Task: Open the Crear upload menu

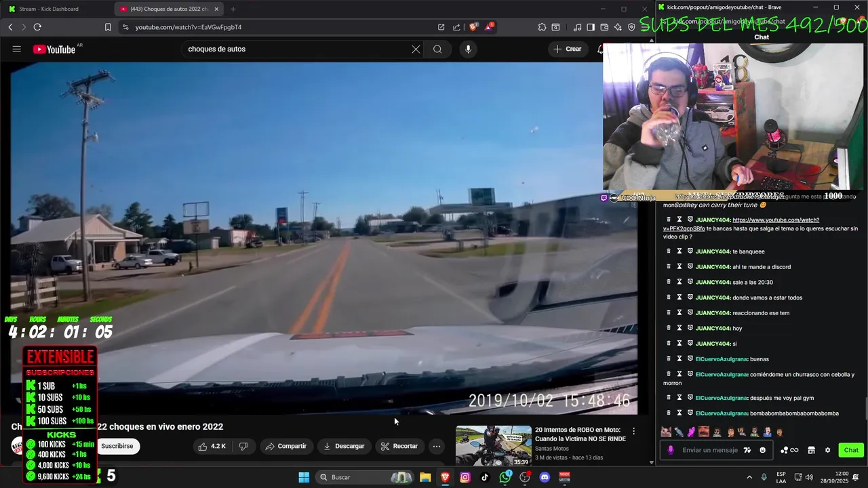Action: [568, 49]
